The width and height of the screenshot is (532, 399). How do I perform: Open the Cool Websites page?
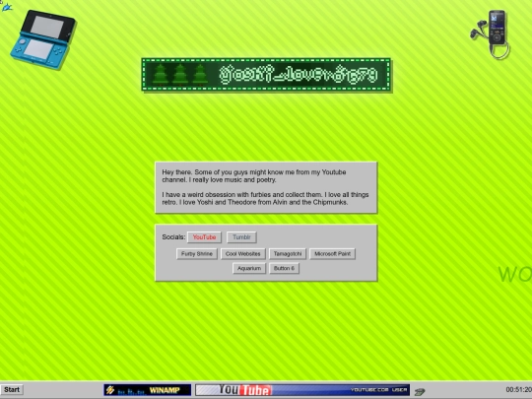pos(243,254)
